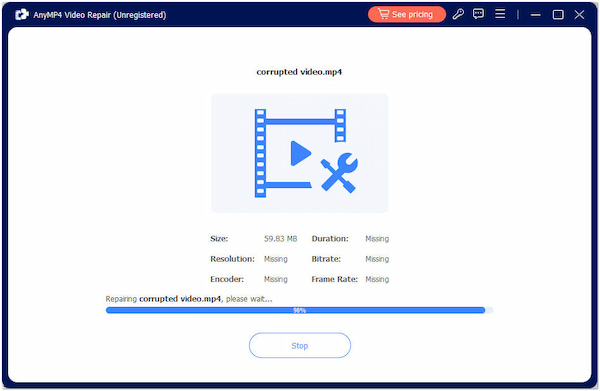Image resolution: width=600 pixels, height=391 pixels.
Task: Open the feedback chat bubble icon
Action: (x=478, y=14)
